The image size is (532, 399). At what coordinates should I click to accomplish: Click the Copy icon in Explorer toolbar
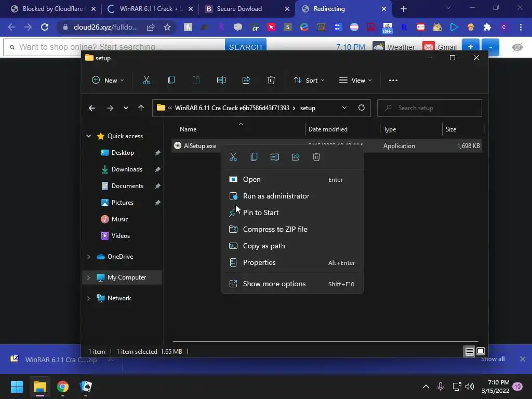(x=171, y=81)
